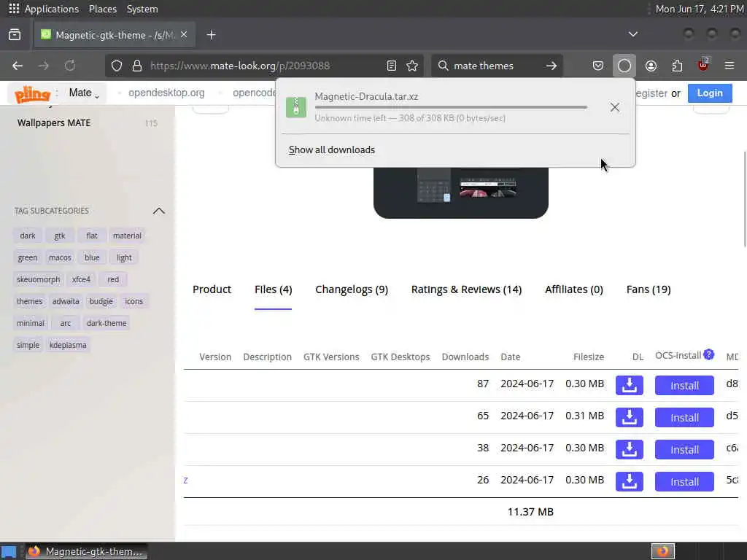The image size is (747, 560).
Task: Click Show all downloads
Action: point(332,150)
